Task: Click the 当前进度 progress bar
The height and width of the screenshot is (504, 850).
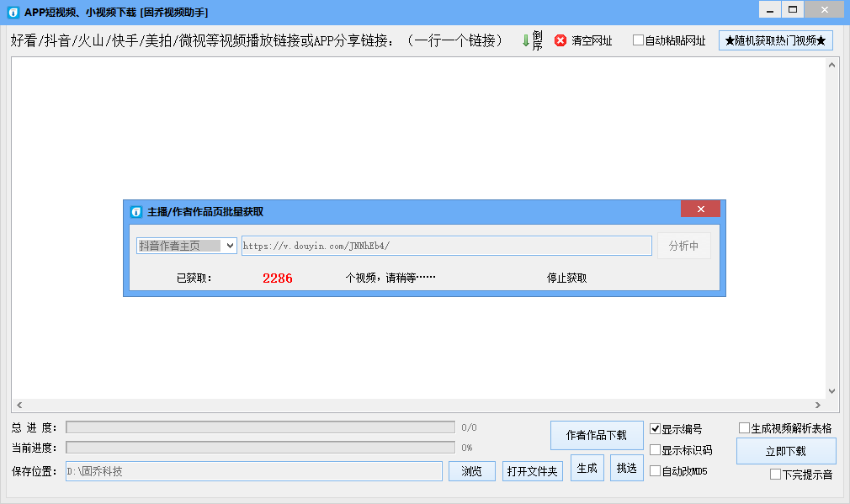Action: tap(260, 447)
